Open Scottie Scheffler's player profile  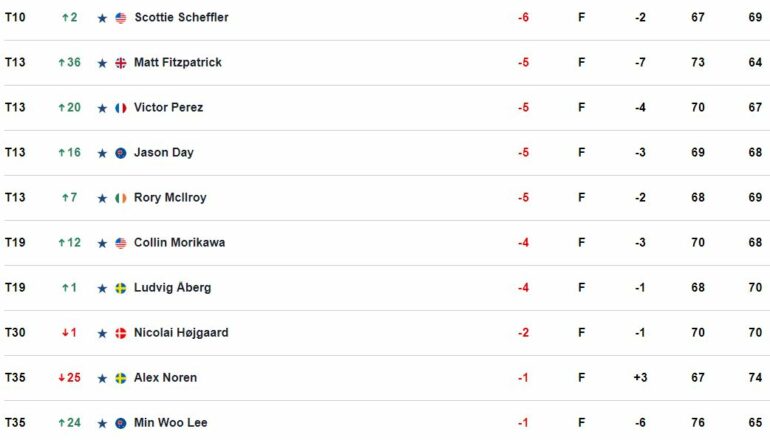(181, 17)
